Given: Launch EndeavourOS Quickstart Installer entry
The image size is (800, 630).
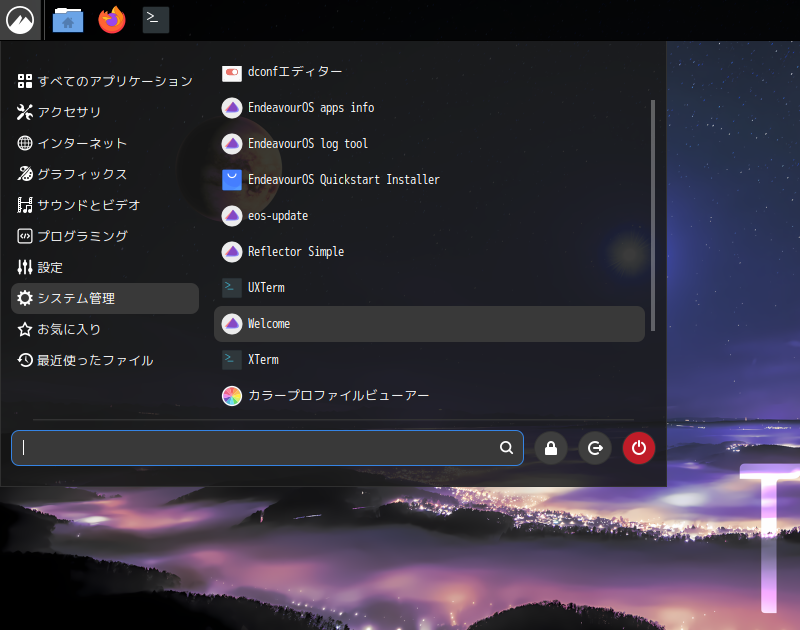Looking at the screenshot, I should coord(430,180).
